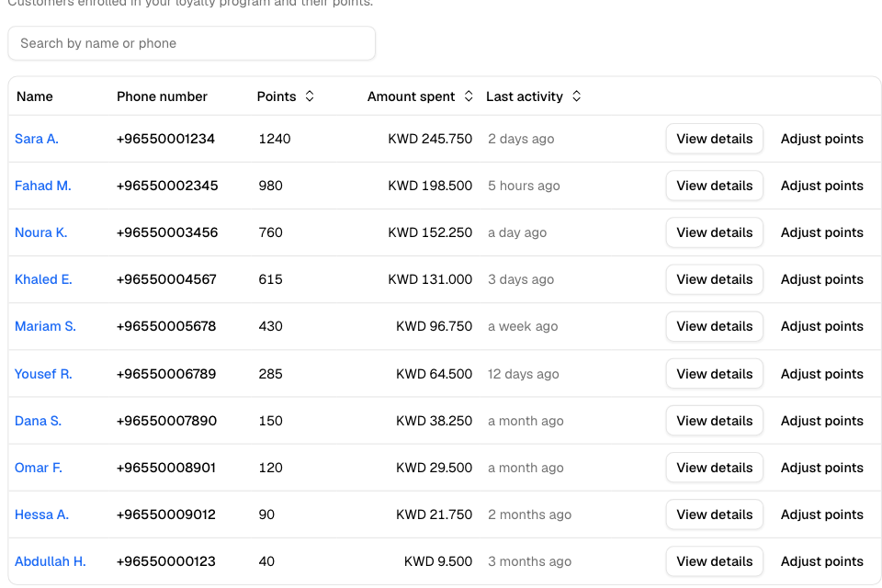Select phone number +96550003456
Image resolution: width=882 pixels, height=588 pixels.
[x=167, y=232]
